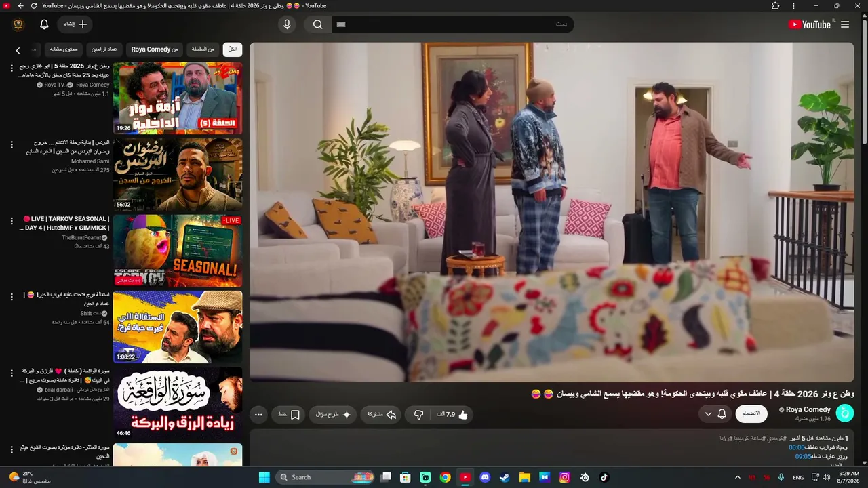
Task: Click the طرح سؤال ask button
Action: [333, 415]
